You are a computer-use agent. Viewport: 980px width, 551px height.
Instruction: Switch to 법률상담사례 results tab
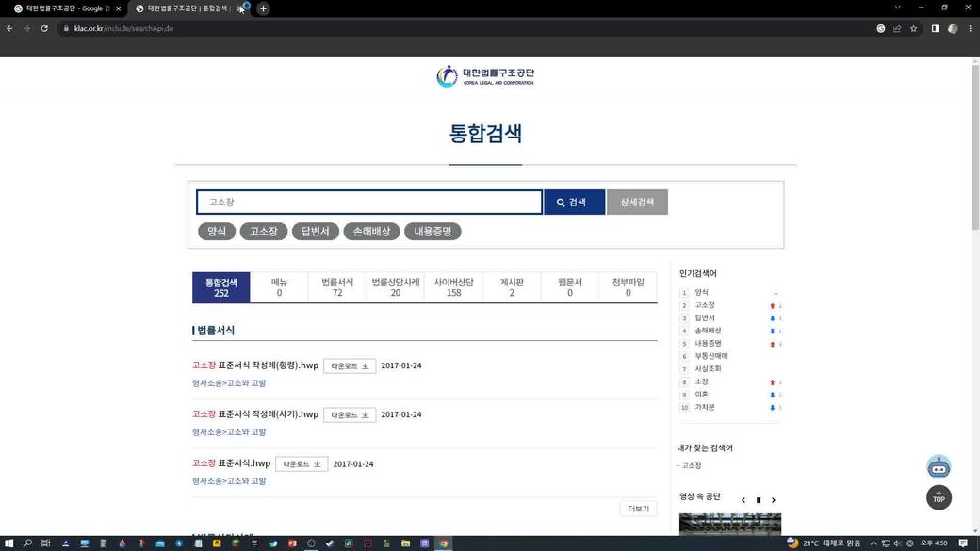pos(396,287)
